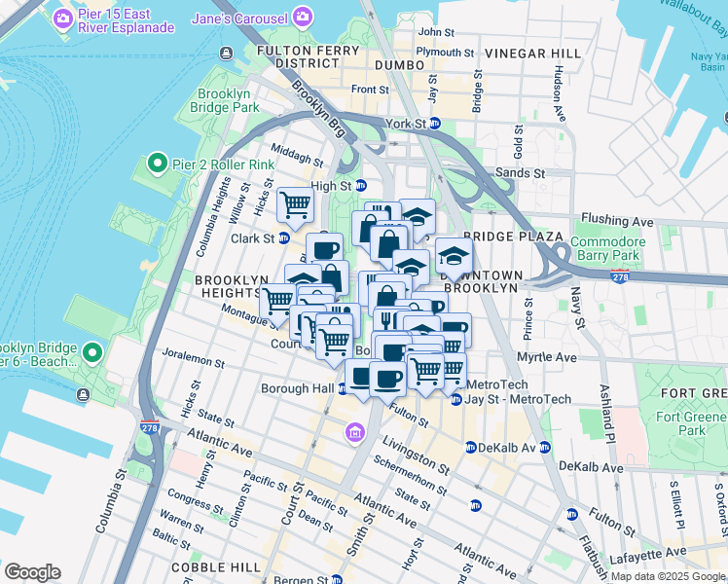The width and height of the screenshot is (728, 584).
Task: Click the Pier 2 Roller Rink green pin
Action: (x=158, y=164)
